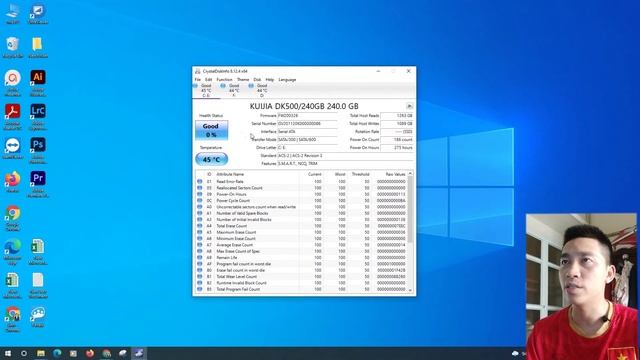Screen dimensions: 640x360
Task: Open the Theme menu
Action: [243, 80]
